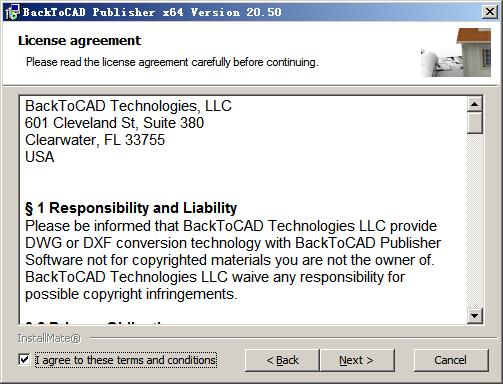Click the 'BackToCAD Technologies, LLC' address line

point(128,106)
